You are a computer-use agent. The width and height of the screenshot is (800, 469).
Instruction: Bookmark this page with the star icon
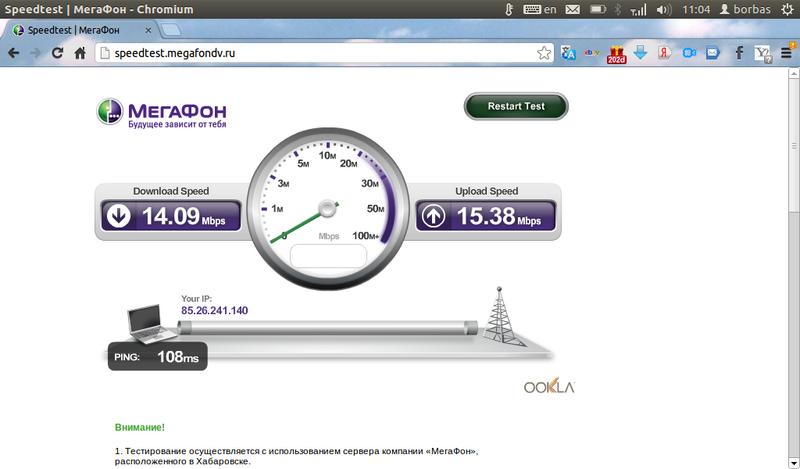click(x=544, y=53)
